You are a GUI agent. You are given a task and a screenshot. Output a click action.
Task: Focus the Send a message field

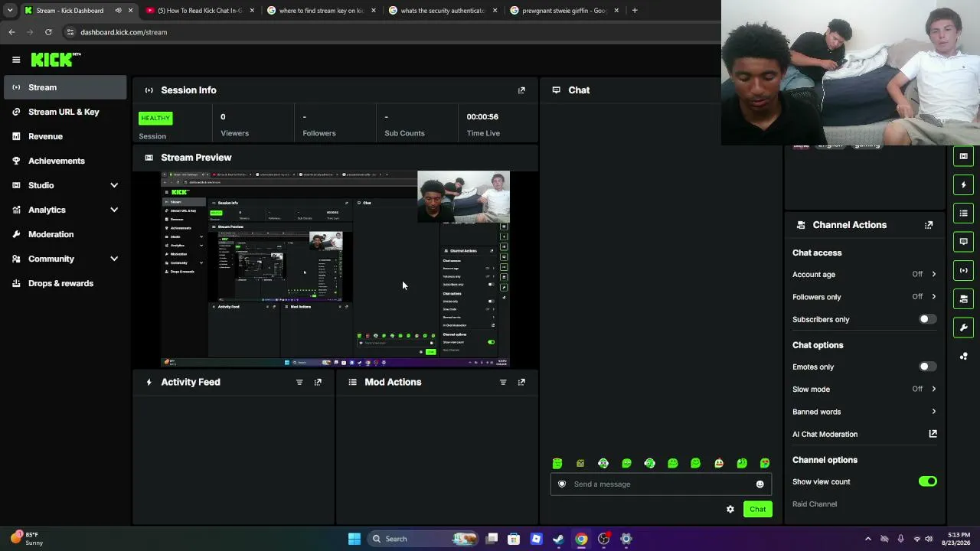coord(661,484)
